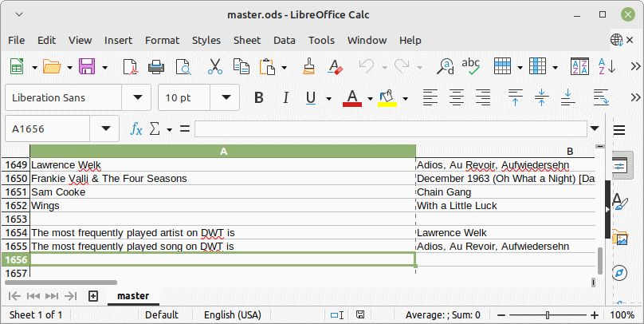644x324 pixels.
Task: Expand the formula bar
Action: pos(595,128)
